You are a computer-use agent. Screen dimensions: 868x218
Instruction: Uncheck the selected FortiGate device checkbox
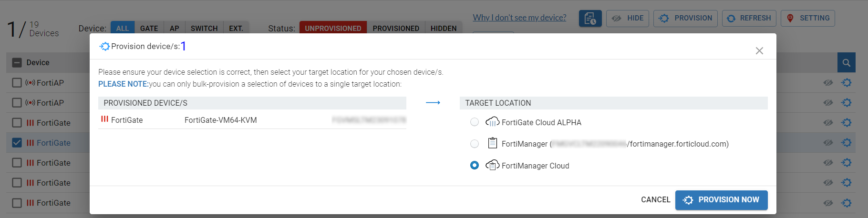pyautogui.click(x=17, y=143)
